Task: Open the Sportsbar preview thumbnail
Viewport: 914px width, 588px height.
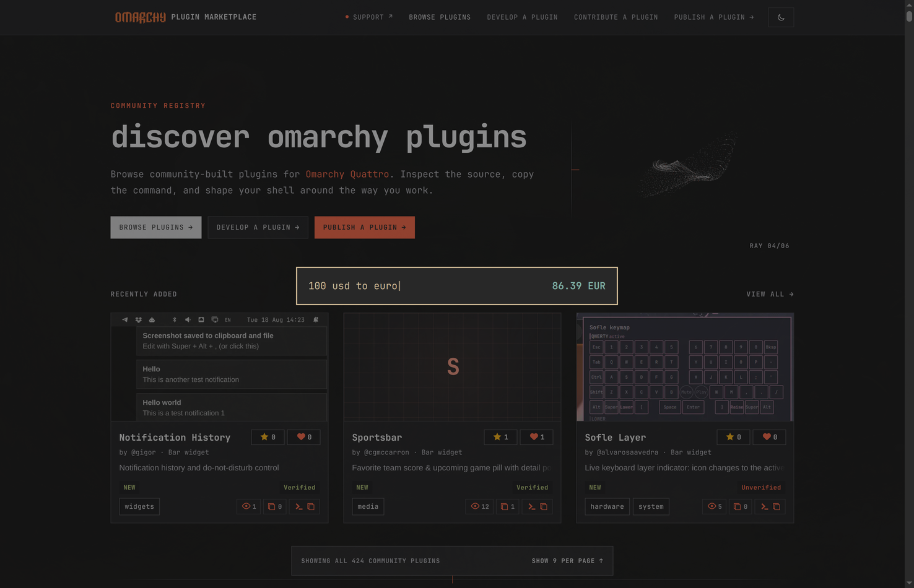Action: 452,367
